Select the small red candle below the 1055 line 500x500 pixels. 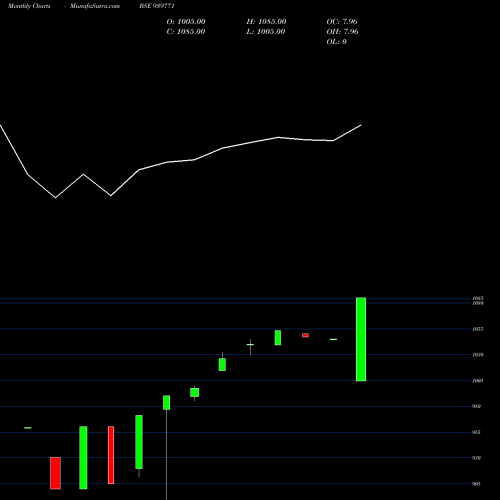[x=306, y=335]
